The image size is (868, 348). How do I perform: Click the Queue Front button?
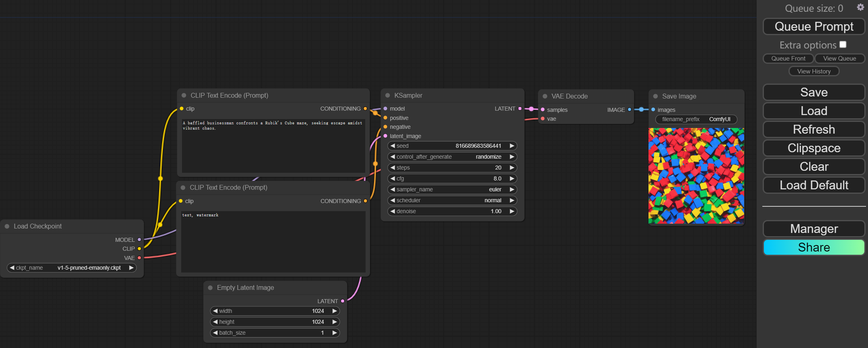788,59
